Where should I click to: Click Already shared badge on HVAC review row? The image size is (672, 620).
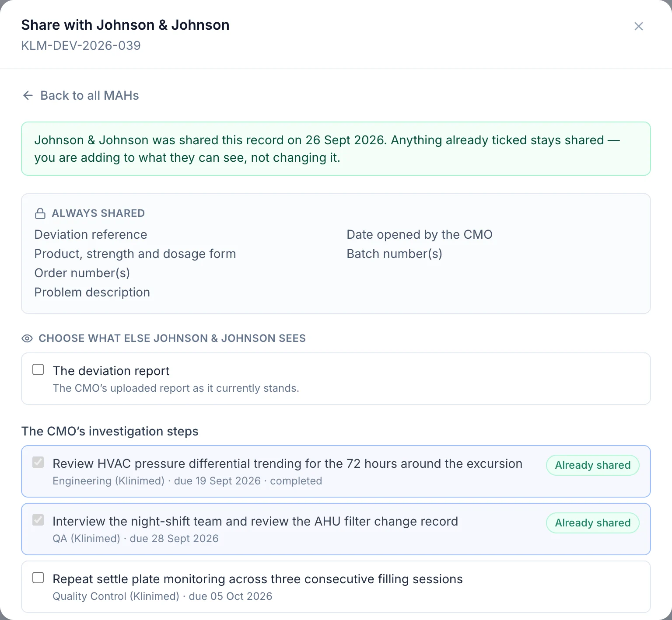593,465
